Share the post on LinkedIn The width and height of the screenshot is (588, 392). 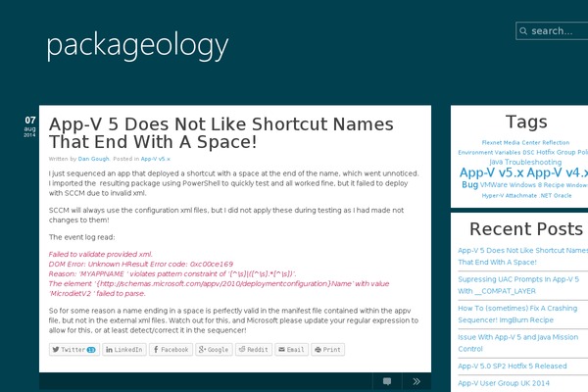[124, 349]
